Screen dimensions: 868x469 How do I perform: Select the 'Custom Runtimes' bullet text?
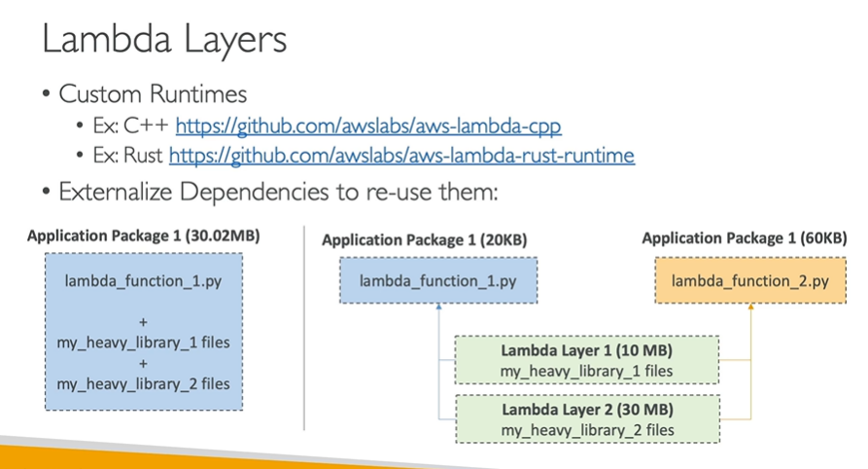point(153,93)
